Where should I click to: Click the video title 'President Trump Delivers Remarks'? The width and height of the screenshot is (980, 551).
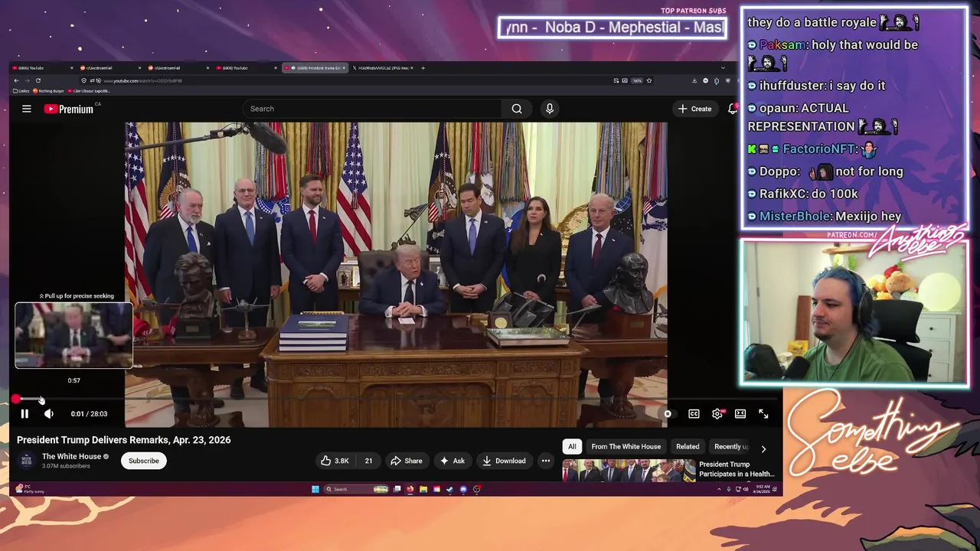coord(123,440)
